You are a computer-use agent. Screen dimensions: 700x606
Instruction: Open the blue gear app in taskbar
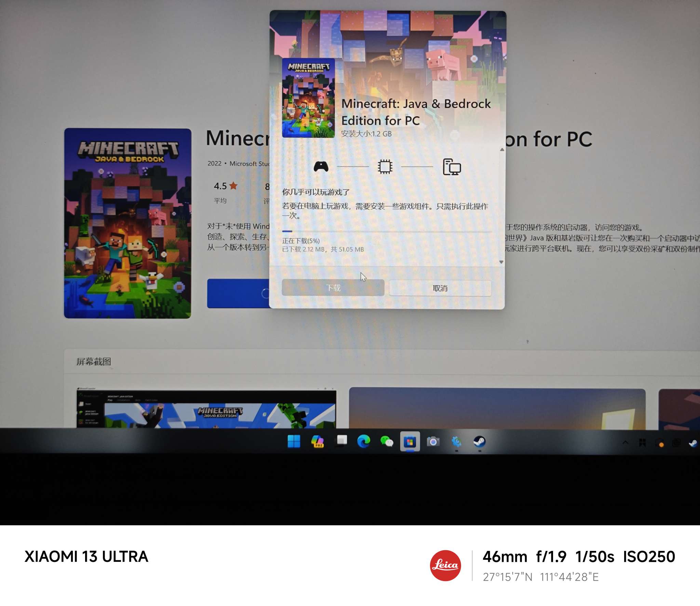click(456, 442)
